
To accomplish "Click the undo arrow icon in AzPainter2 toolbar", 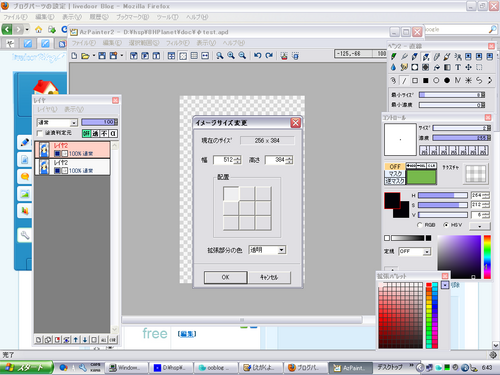I will point(257,56).
